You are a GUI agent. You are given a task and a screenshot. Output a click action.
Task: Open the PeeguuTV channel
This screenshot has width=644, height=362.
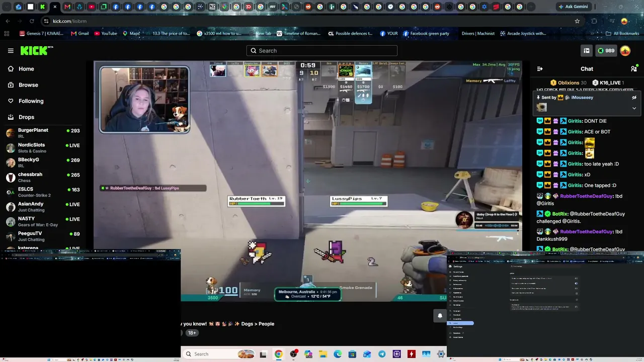tap(43, 236)
